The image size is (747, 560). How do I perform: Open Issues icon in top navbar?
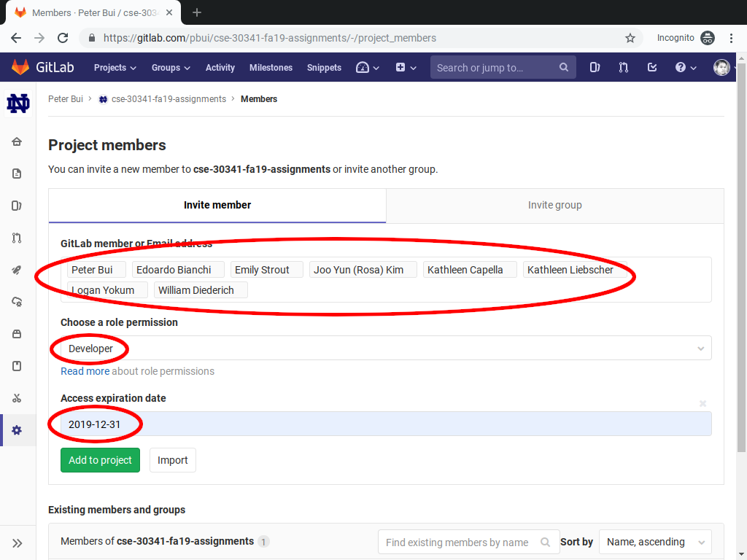tap(595, 67)
